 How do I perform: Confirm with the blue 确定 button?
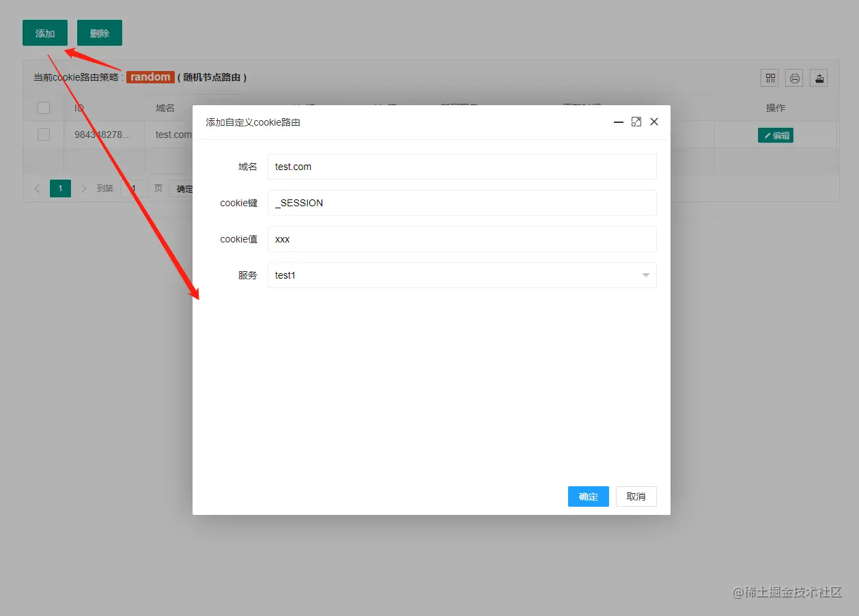[x=588, y=496]
